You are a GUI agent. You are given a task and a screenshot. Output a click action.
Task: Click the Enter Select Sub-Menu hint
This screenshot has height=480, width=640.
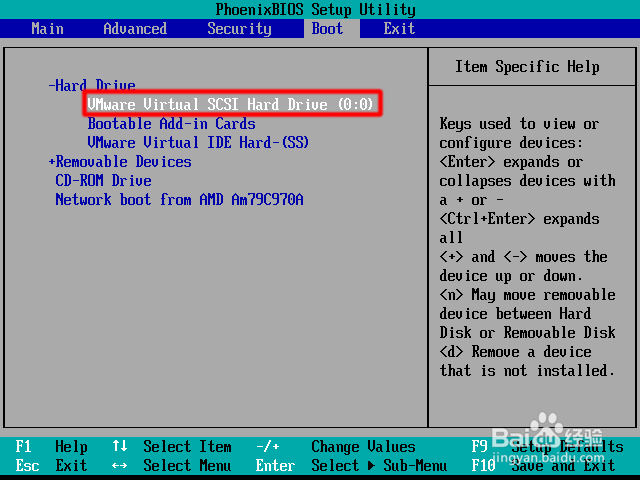pos(351,465)
